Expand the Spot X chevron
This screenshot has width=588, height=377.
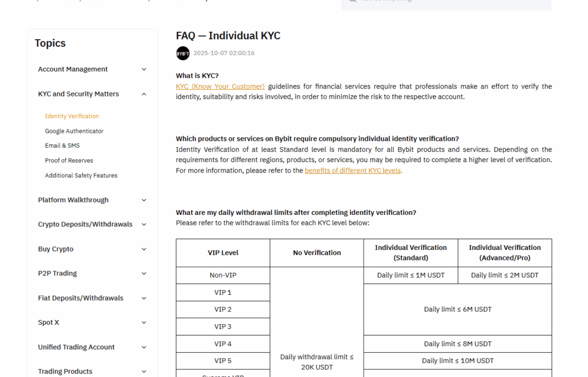pyautogui.click(x=144, y=323)
